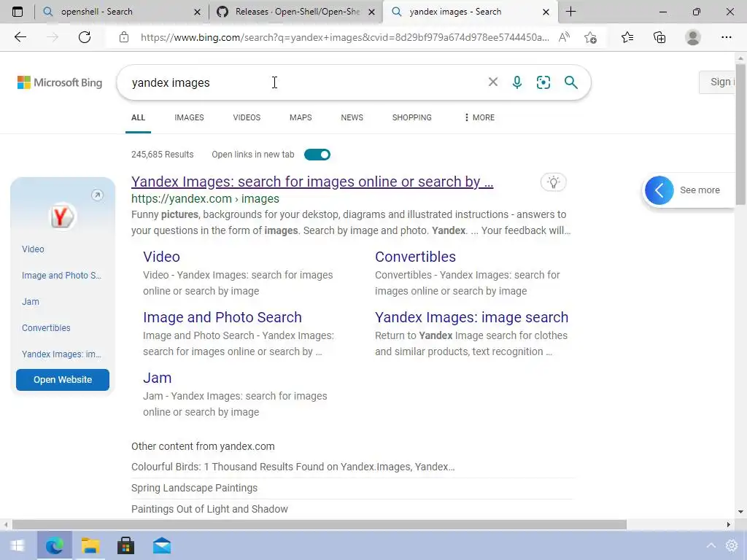Open Read aloud icon in address bar

coord(564,37)
